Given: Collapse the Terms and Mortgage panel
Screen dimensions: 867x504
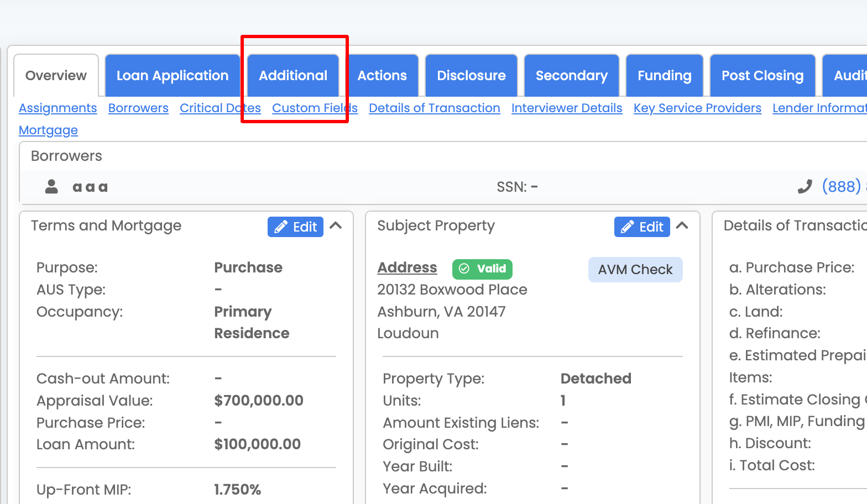Looking at the screenshot, I should [337, 225].
